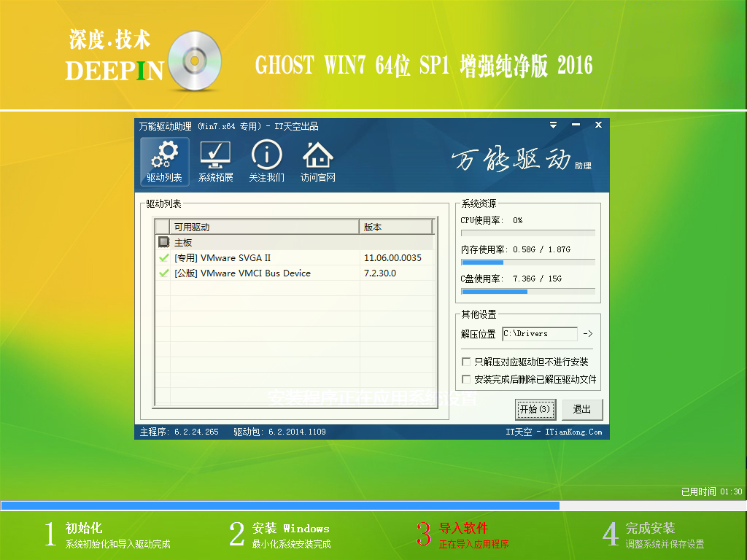Select the 可用驱动 column header
Viewport: 747px width, 560px height.
[x=264, y=227]
